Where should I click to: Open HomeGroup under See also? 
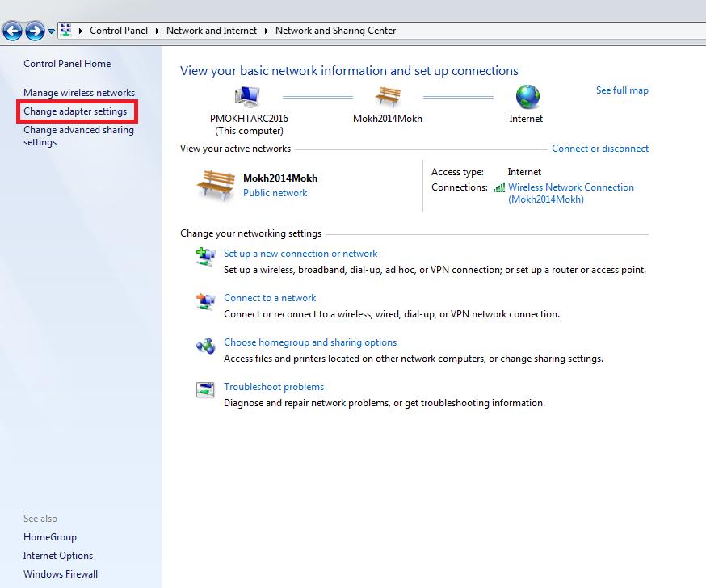point(50,536)
